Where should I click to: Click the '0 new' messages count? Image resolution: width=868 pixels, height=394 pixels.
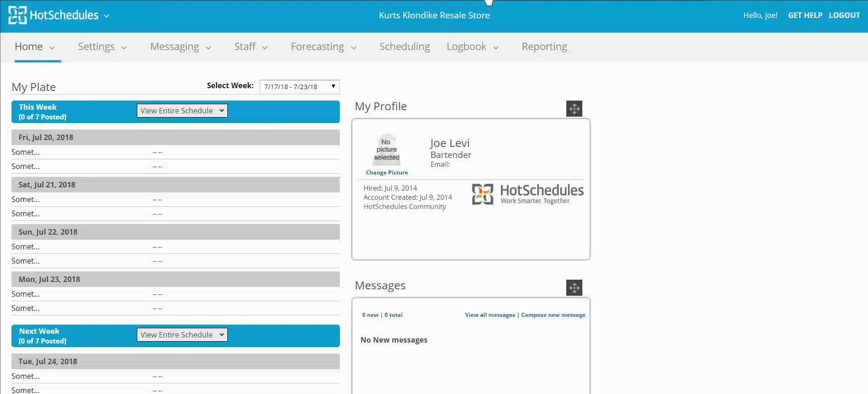click(x=370, y=315)
